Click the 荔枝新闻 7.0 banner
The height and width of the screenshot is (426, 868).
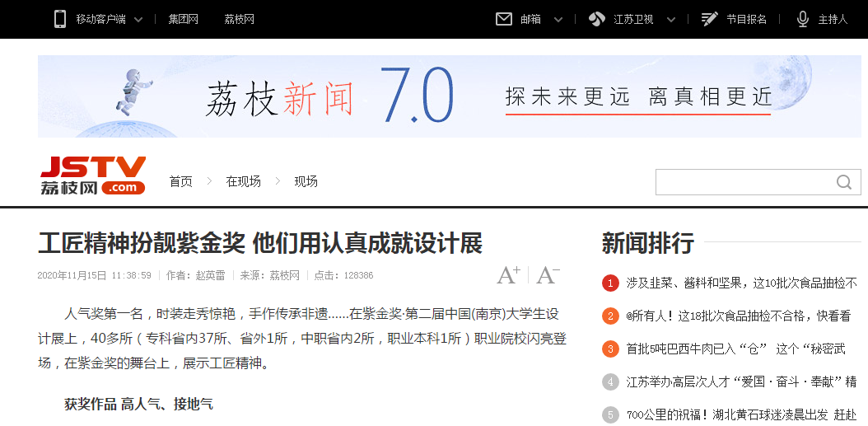click(x=449, y=96)
